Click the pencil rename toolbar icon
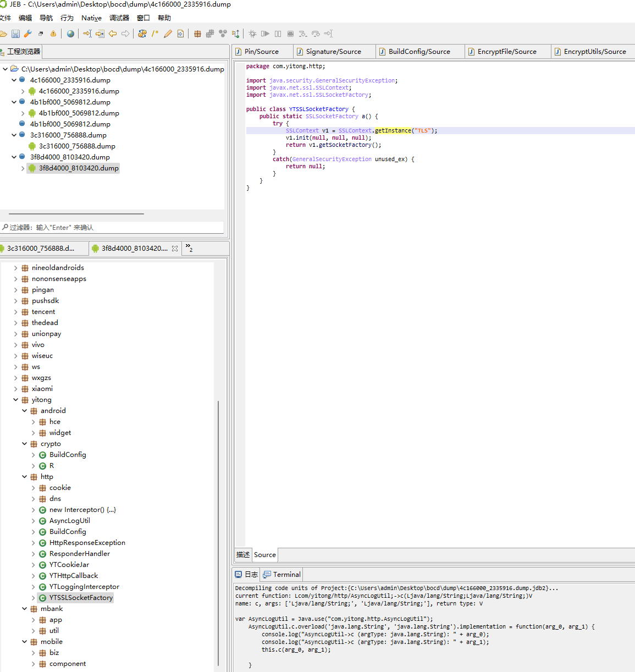635x672 pixels. click(x=168, y=34)
